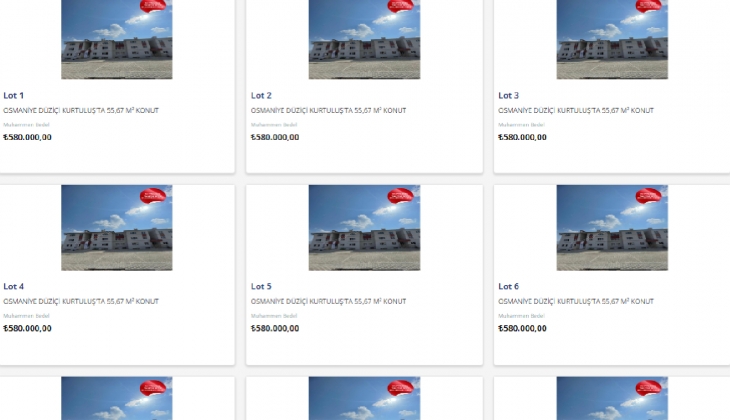Click red badge icon on Lot 5 photo

click(x=400, y=196)
